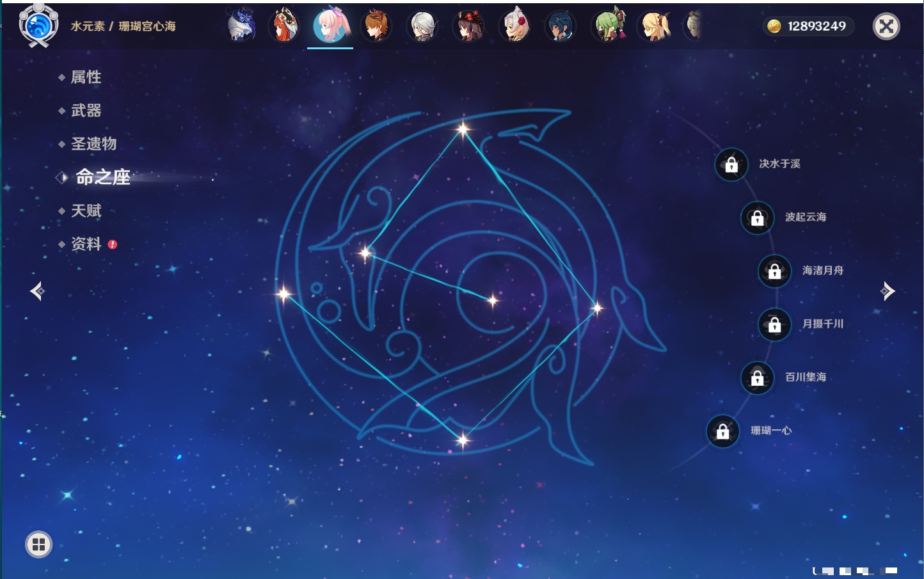This screenshot has width=924, height=579.
Task: Switch to Tartaglia's orange-haired portrait
Action: 376,27
